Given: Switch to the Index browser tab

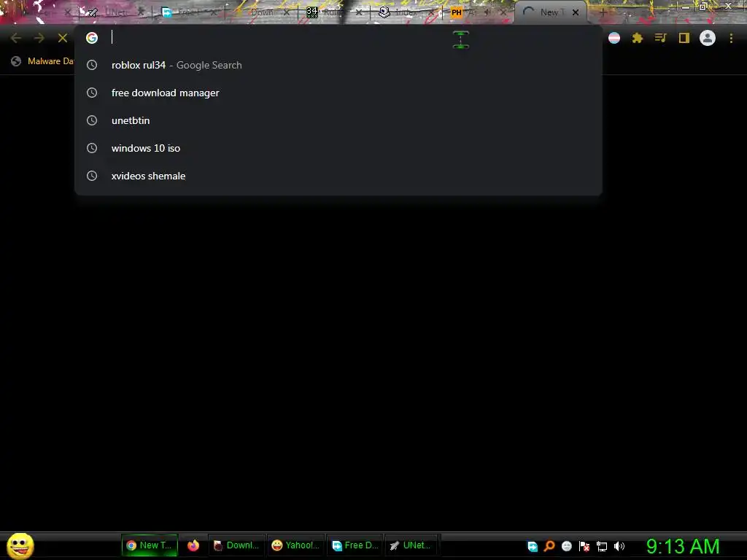Looking at the screenshot, I should [x=405, y=13].
